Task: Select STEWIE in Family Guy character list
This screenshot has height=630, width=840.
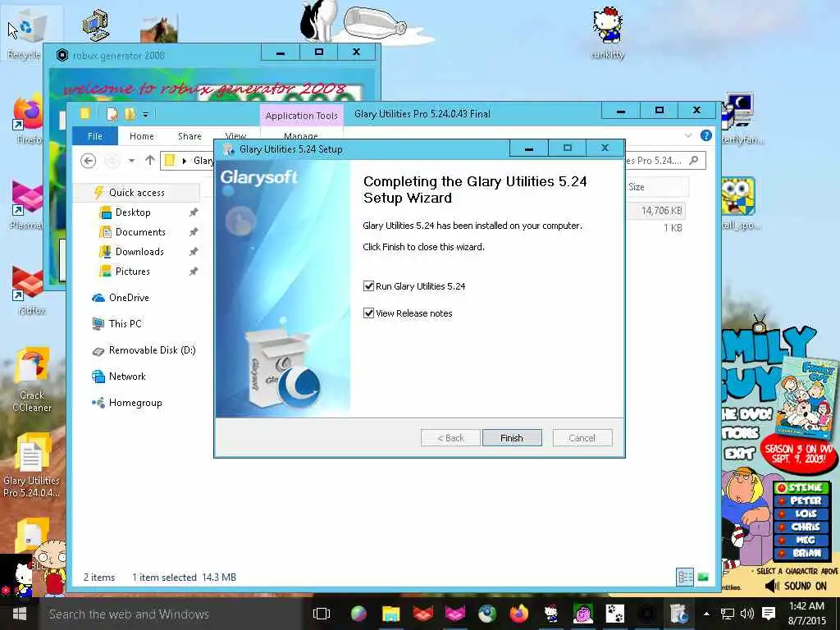Action: coord(802,487)
